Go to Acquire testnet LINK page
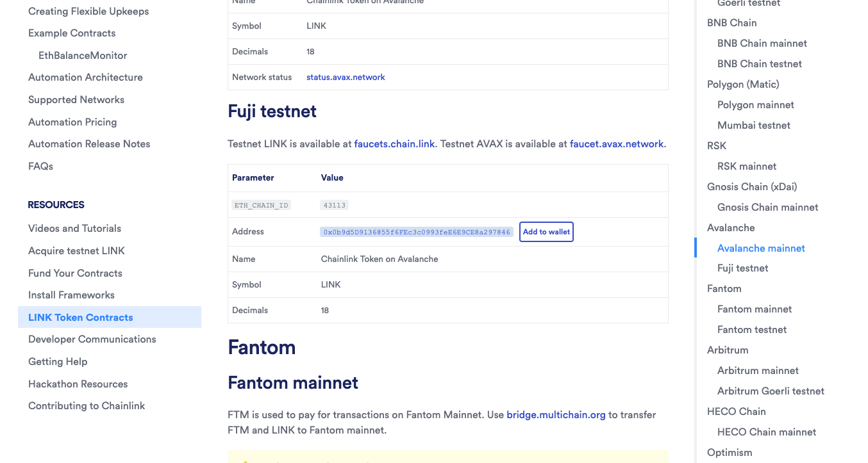Image resolution: width=868 pixels, height=463 pixels. tap(76, 250)
